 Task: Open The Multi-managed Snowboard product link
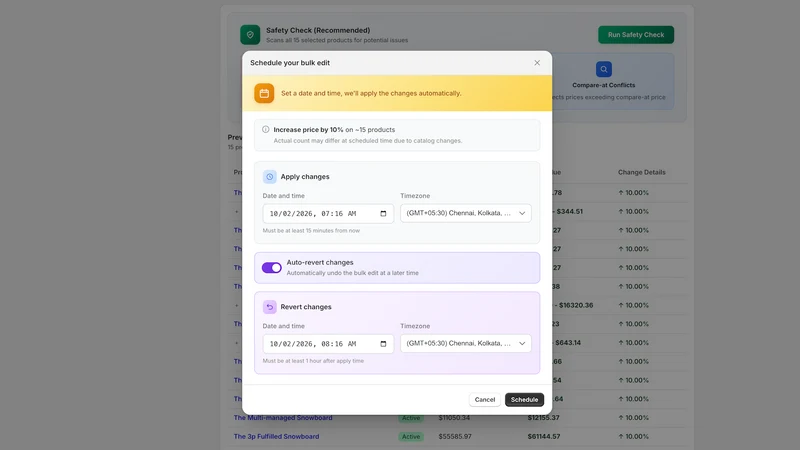(x=283, y=417)
